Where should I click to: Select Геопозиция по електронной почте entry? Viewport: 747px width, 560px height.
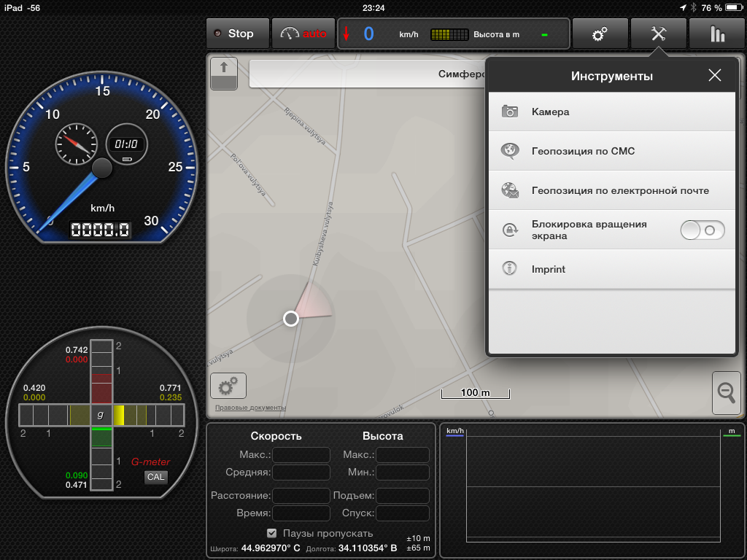tap(612, 190)
